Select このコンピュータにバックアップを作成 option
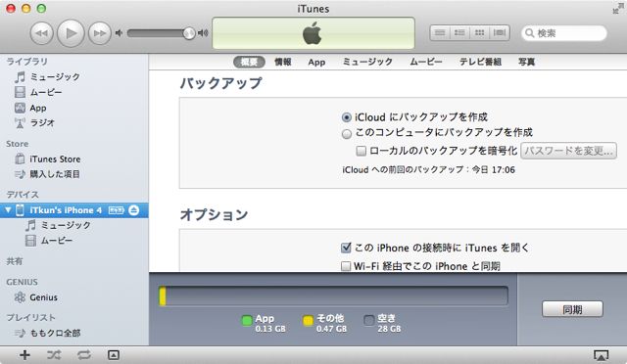Viewport: 627px width, 364px height. coord(346,133)
